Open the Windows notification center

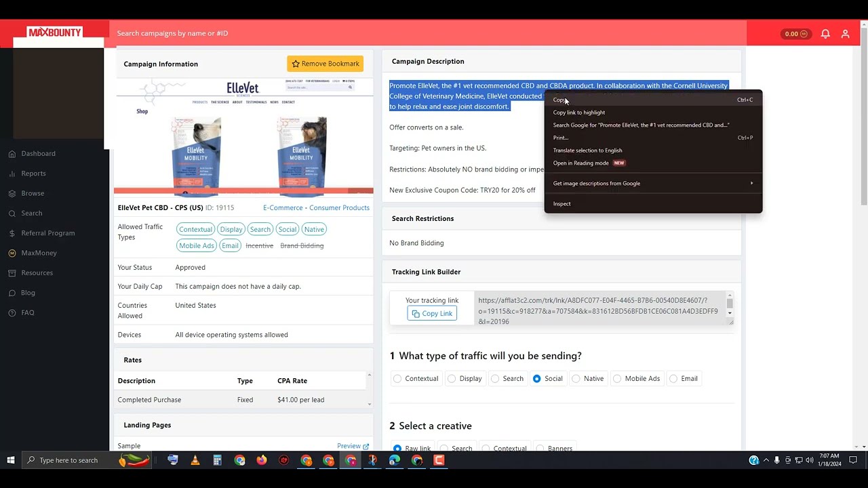point(853,460)
